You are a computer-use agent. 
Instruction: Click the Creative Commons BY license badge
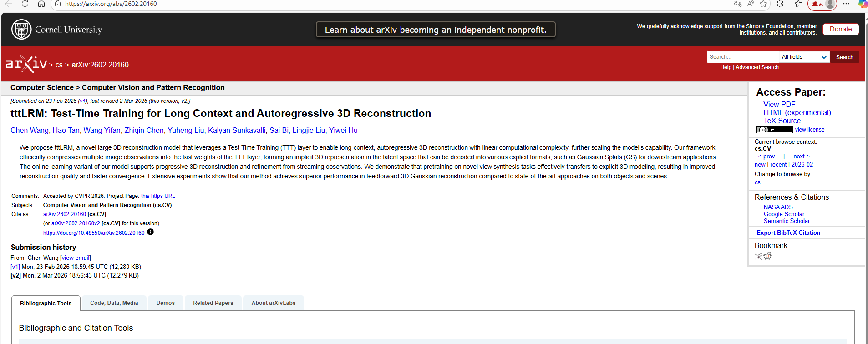(774, 130)
